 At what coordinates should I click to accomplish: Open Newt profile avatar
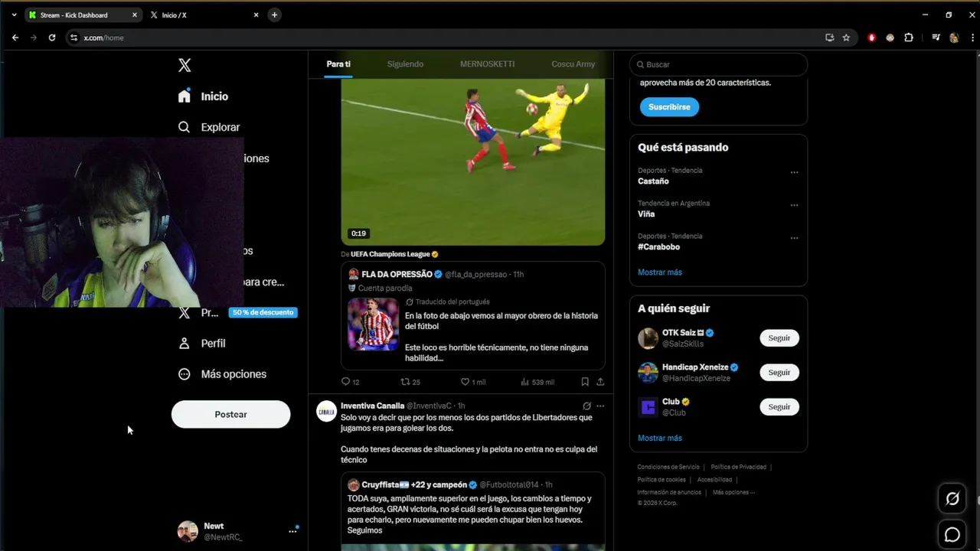(188, 531)
